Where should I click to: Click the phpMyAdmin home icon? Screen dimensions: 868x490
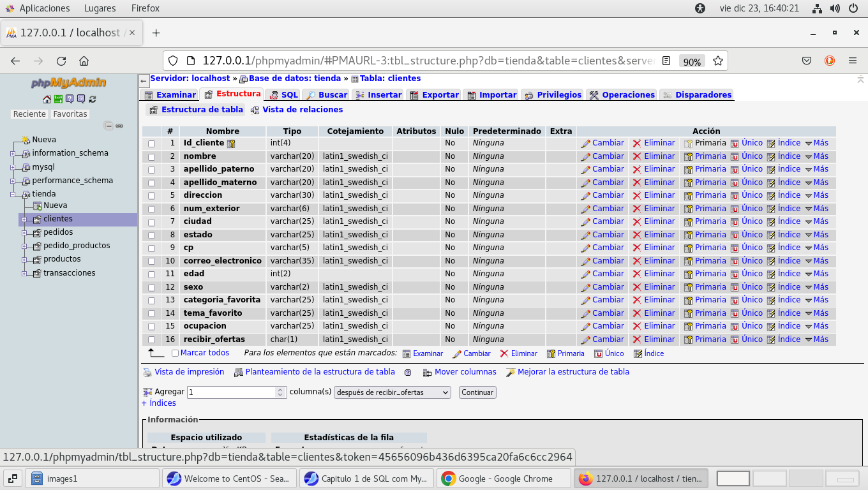[x=47, y=99]
